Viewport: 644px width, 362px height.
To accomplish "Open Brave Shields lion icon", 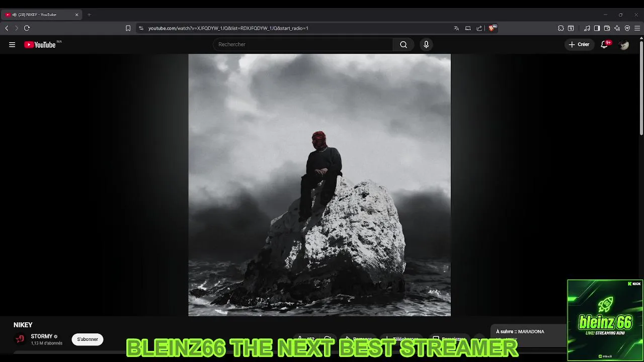I will point(493,28).
